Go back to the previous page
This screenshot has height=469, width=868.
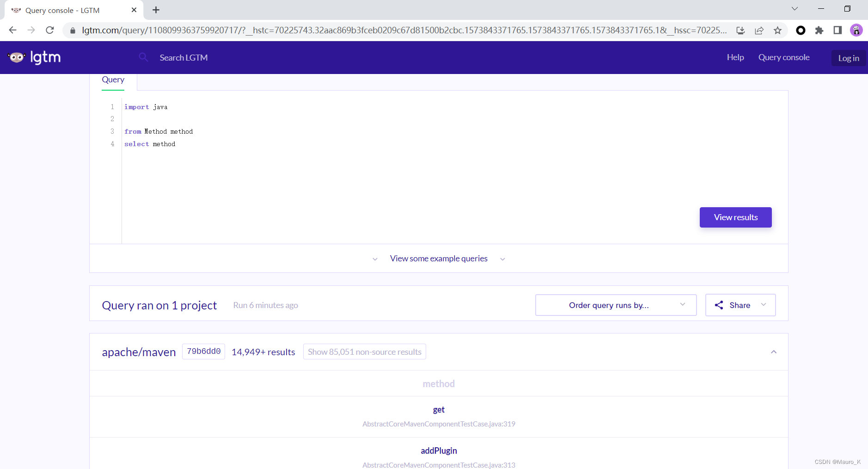(x=12, y=30)
